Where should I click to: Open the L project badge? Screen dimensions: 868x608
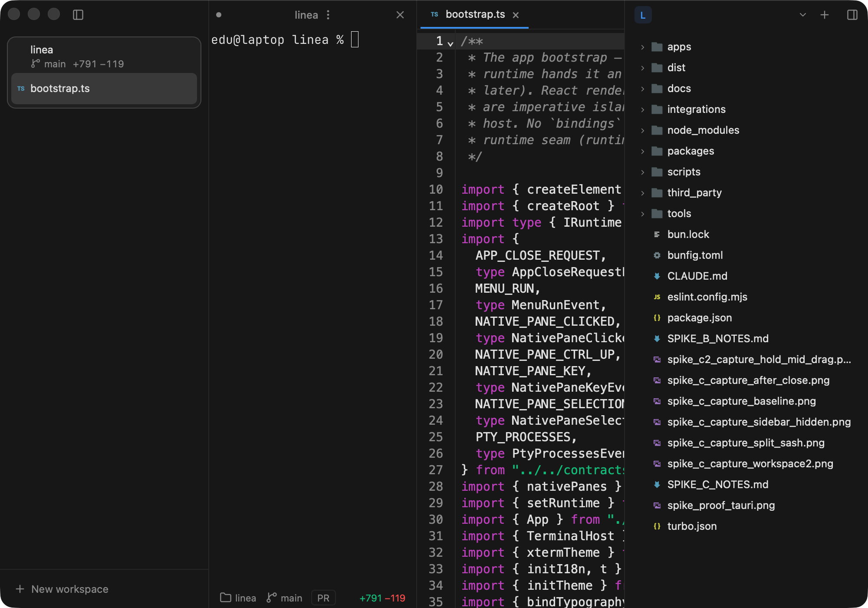[x=643, y=15]
